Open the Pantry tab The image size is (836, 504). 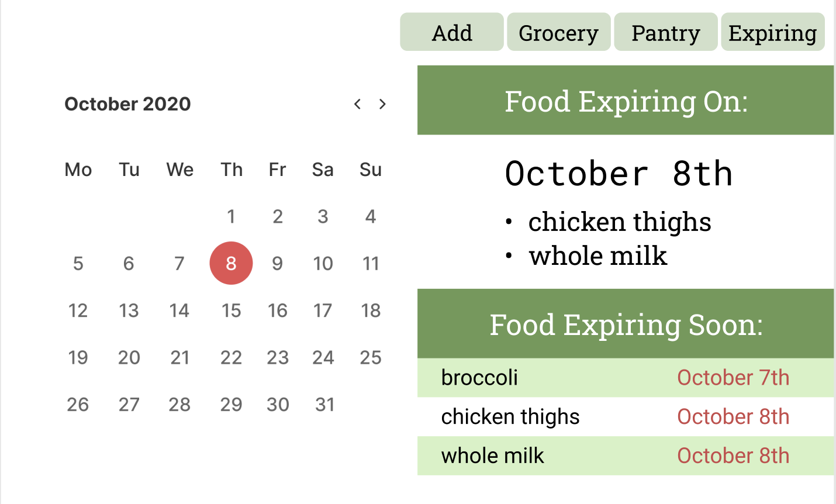coord(666,32)
